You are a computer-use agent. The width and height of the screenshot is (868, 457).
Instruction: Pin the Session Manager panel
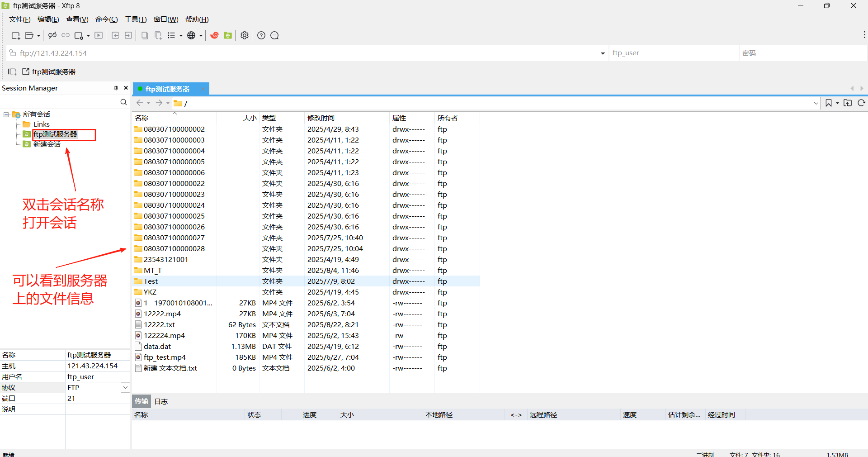click(116, 88)
